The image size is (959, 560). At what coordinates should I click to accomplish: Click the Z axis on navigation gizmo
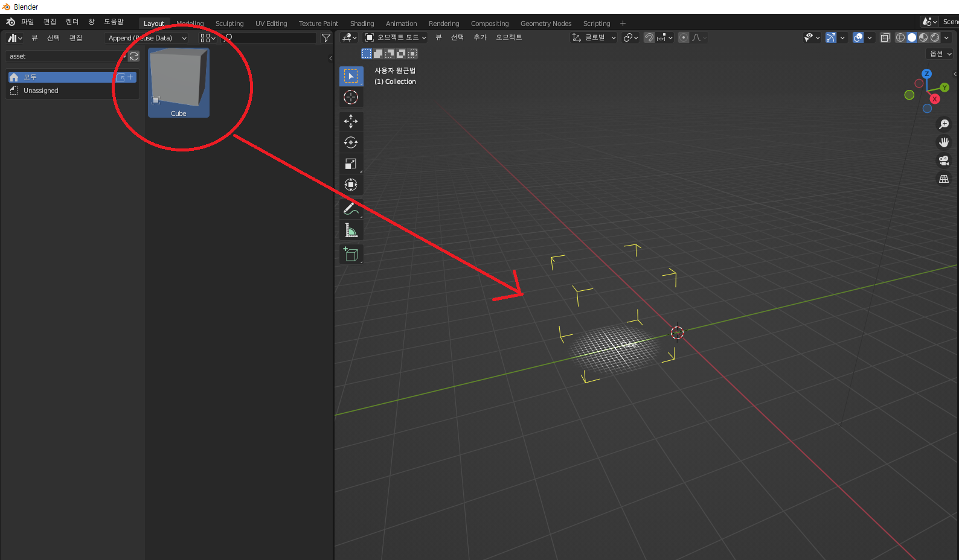(926, 74)
